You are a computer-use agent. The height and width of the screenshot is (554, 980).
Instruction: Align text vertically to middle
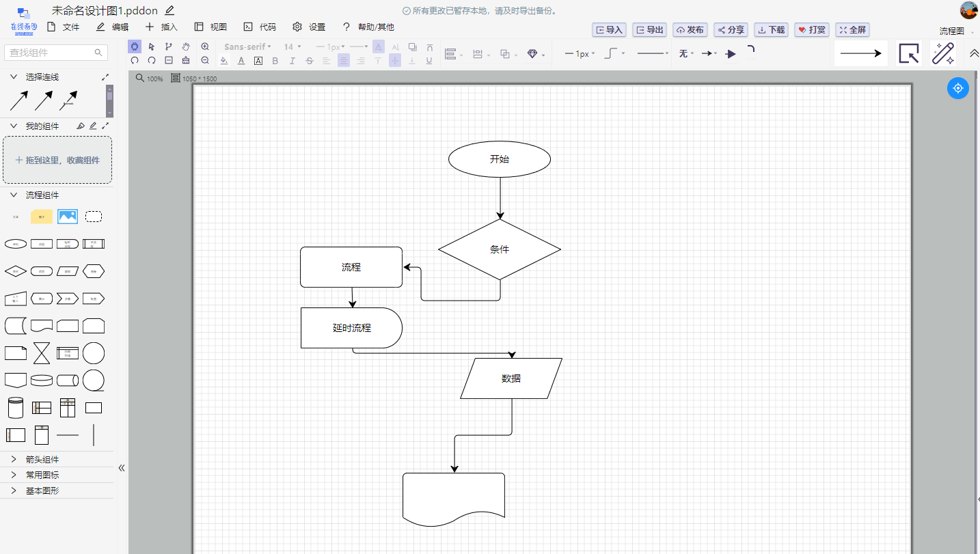(395, 60)
